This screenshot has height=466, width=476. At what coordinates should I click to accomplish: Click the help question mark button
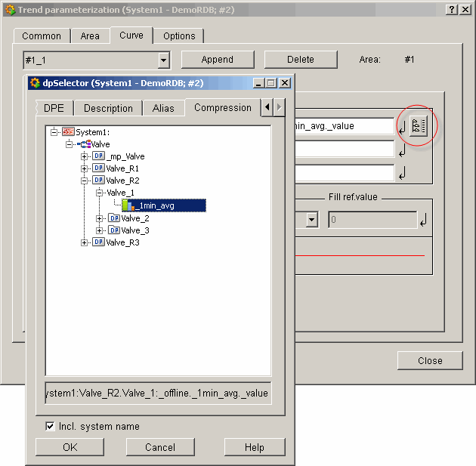[451, 10]
